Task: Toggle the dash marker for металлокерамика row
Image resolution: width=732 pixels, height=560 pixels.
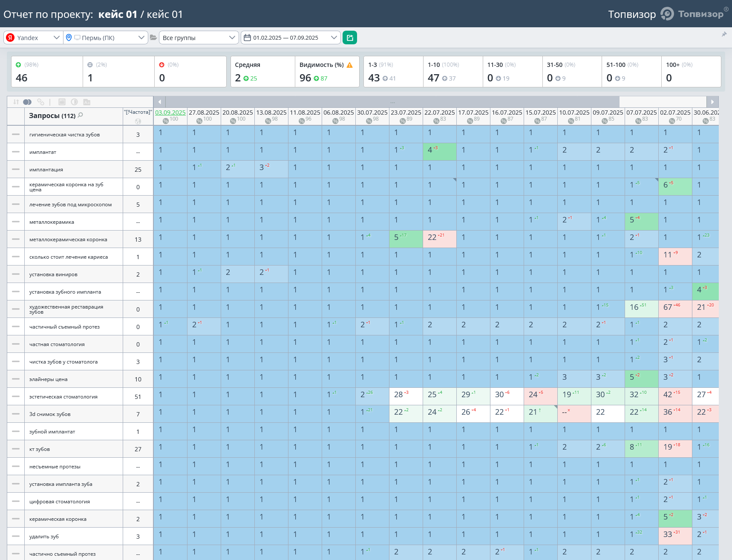Action: click(x=16, y=222)
